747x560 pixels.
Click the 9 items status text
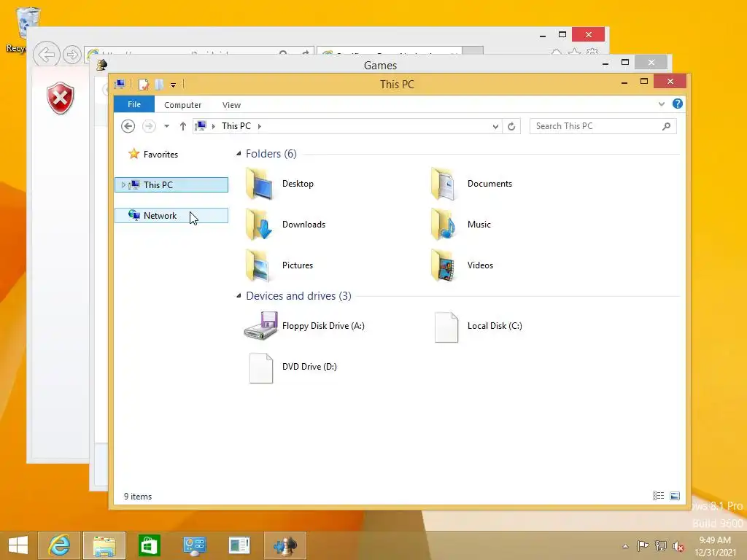pyautogui.click(x=138, y=496)
